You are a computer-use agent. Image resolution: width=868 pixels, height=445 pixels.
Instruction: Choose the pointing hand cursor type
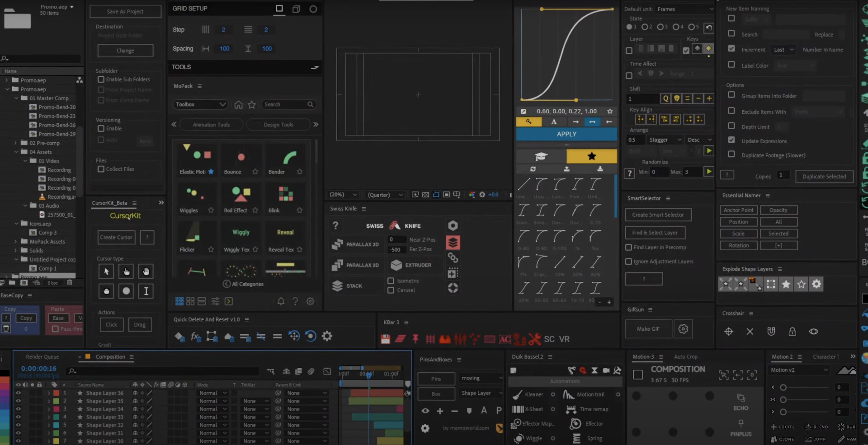pos(126,271)
